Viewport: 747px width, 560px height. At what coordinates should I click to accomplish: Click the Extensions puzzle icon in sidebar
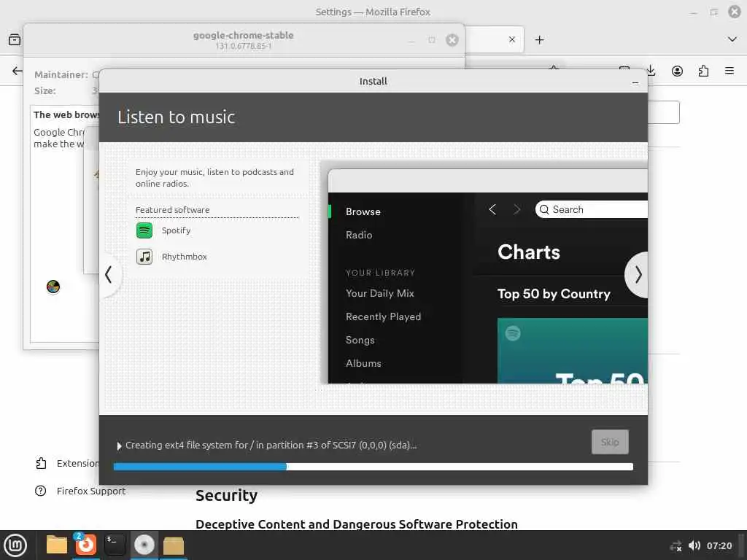pos(41,463)
